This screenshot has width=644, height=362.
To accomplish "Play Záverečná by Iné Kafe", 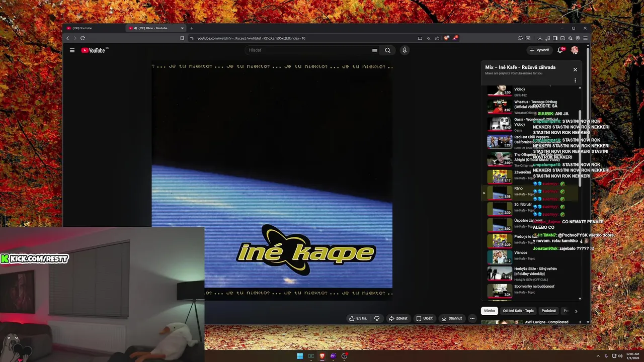I will tap(531, 176).
